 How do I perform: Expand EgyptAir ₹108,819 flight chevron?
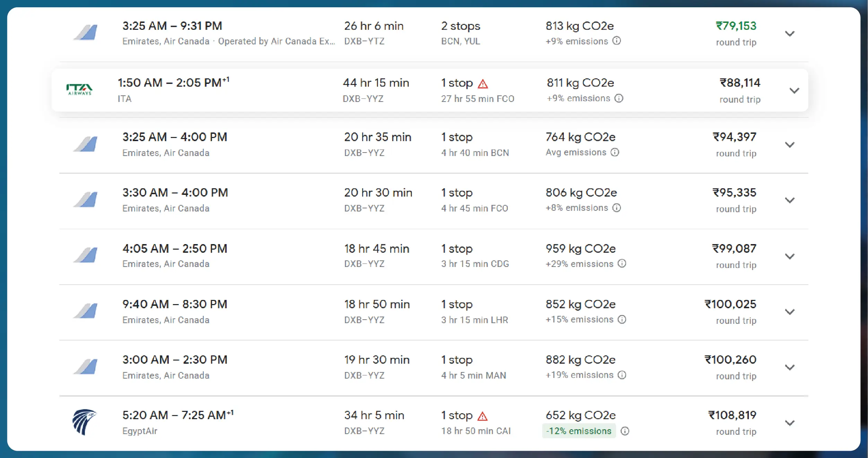[x=790, y=423]
